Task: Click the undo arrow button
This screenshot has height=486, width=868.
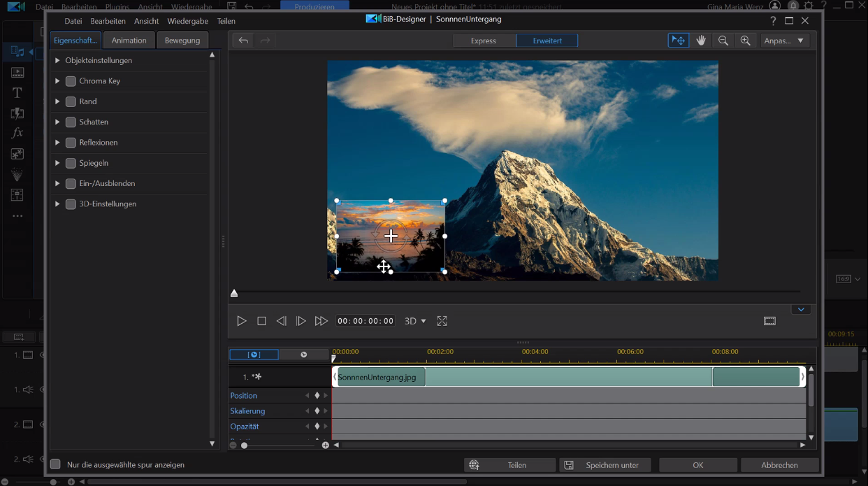Action: tap(243, 41)
